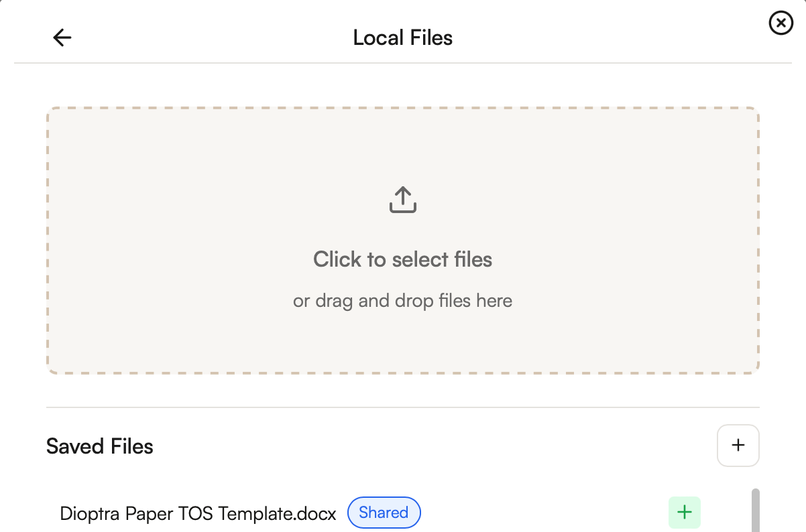Viewport: 806px width, 532px height.
Task: Add Dioptra Paper TOS Template.docx with green plus
Action: coord(685,513)
